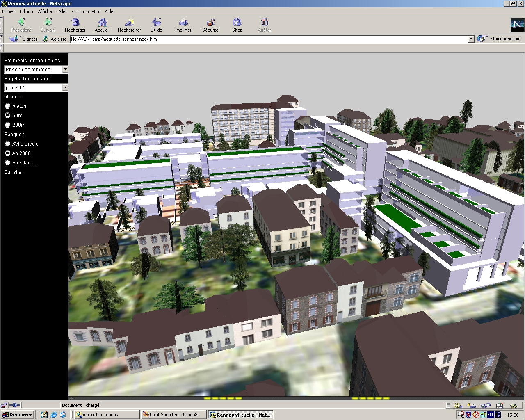
Task: Print page using Imprimer icon
Action: 183,23
